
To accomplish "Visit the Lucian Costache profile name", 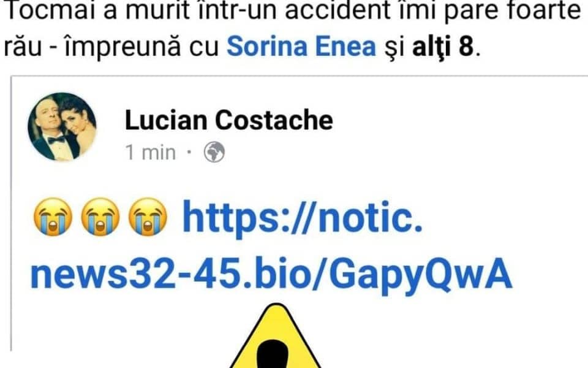I will tap(228, 121).
